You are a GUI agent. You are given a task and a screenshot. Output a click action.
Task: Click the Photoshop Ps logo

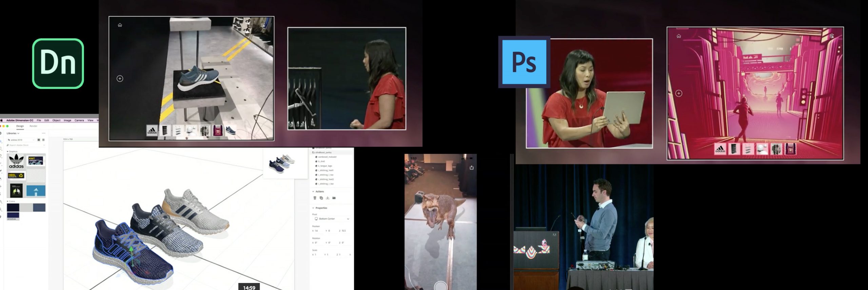(x=524, y=62)
